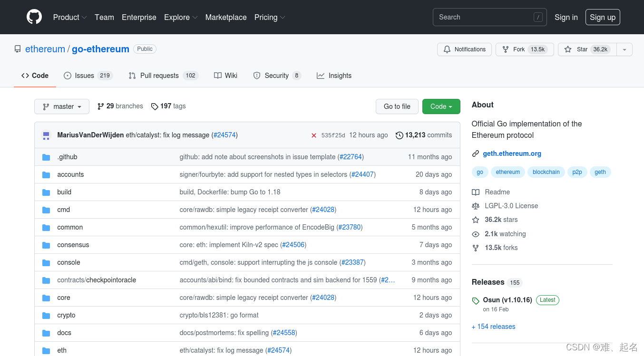Open the contracts/checkpointoracle folder name
Image resolution: width=644 pixels, height=356 pixels.
coord(97,280)
